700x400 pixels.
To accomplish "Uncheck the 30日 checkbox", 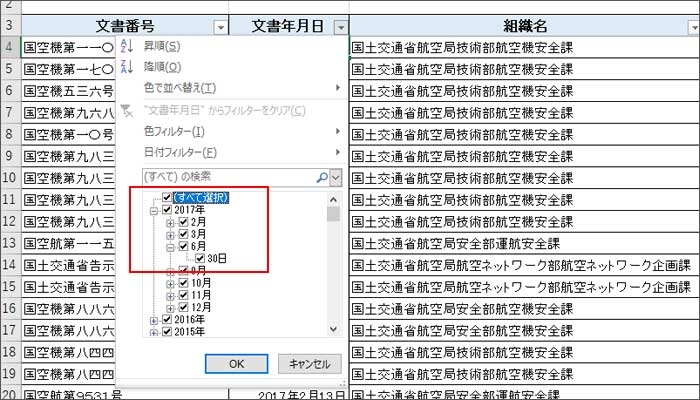I will (x=201, y=258).
